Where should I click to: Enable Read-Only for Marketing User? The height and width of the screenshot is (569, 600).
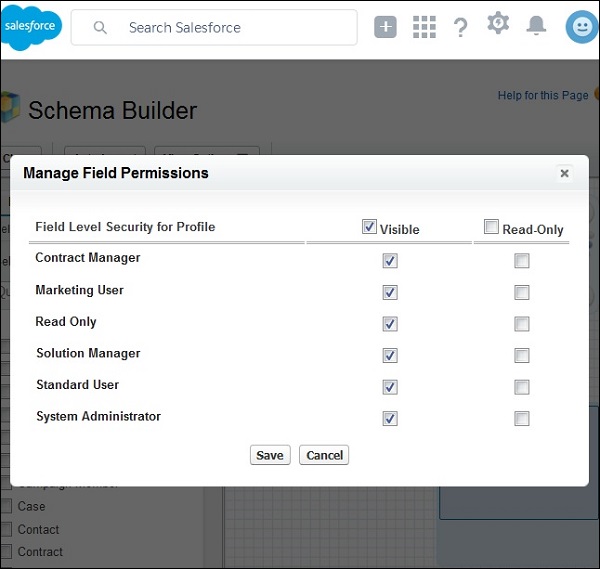pyautogui.click(x=521, y=293)
